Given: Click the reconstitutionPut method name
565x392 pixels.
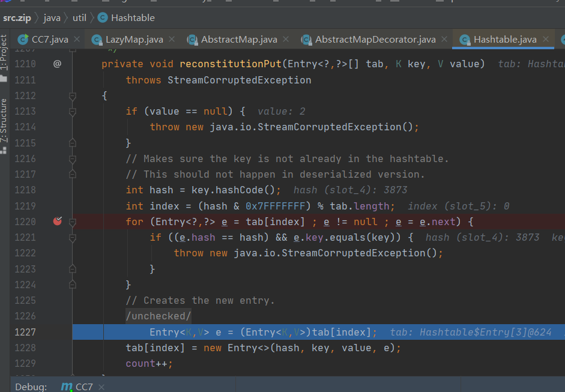Looking at the screenshot, I should (x=231, y=64).
